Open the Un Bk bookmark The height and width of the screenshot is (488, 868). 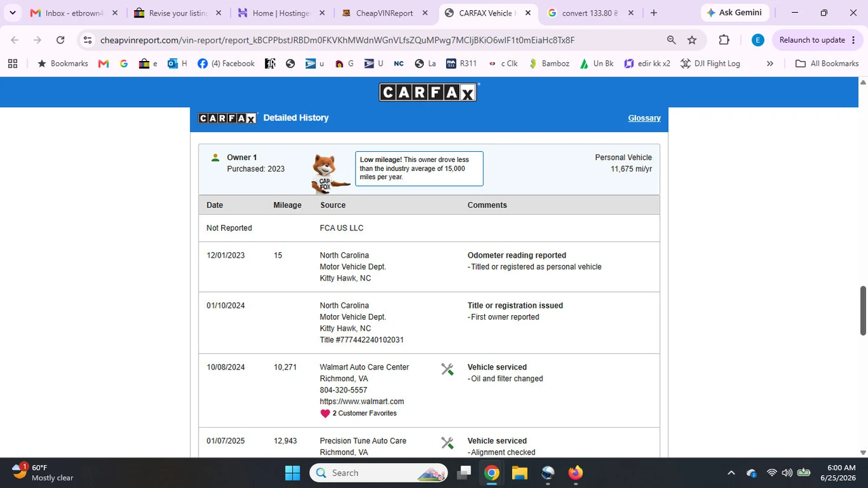596,64
